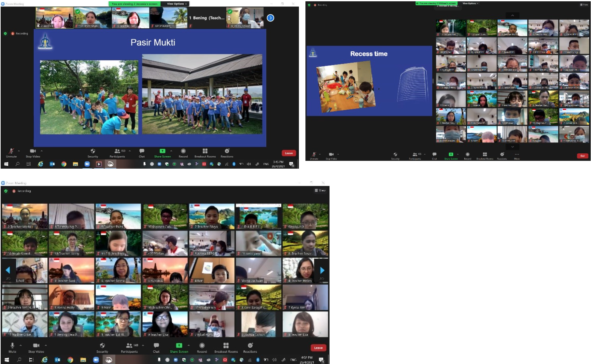
Task: Open View Options in the Pasir Mukti window
Action: [177, 4]
